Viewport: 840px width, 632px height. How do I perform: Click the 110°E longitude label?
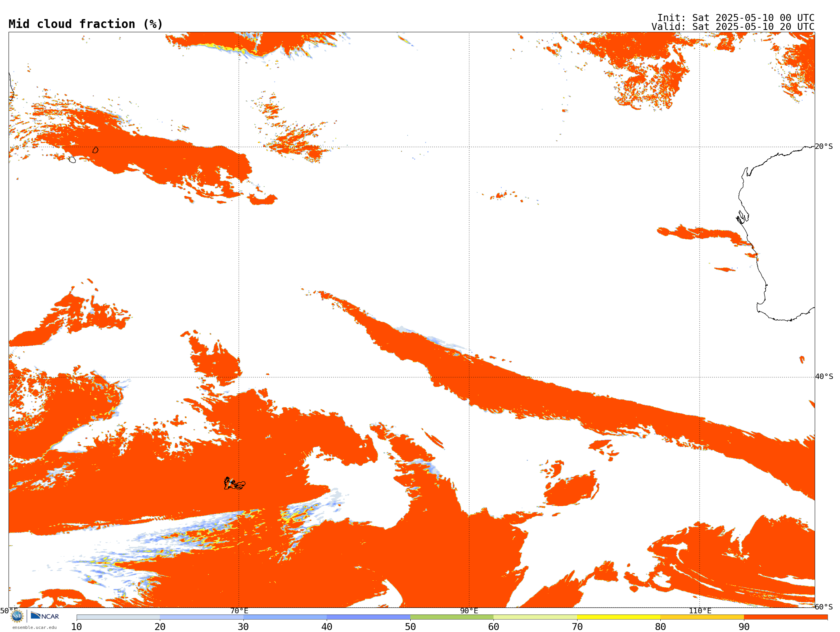pos(700,611)
